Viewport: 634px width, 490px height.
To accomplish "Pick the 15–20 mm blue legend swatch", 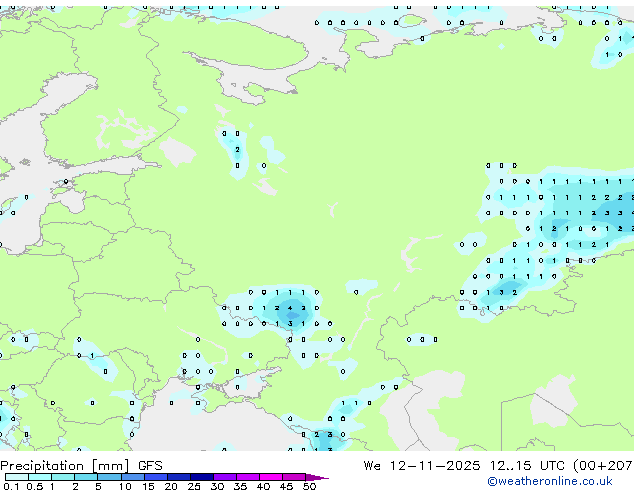I will (x=156, y=477).
